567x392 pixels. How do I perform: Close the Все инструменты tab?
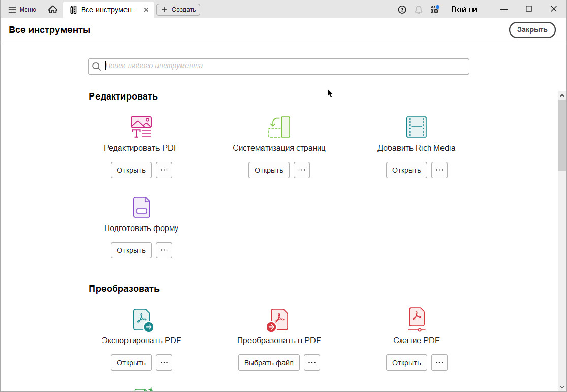point(147,10)
